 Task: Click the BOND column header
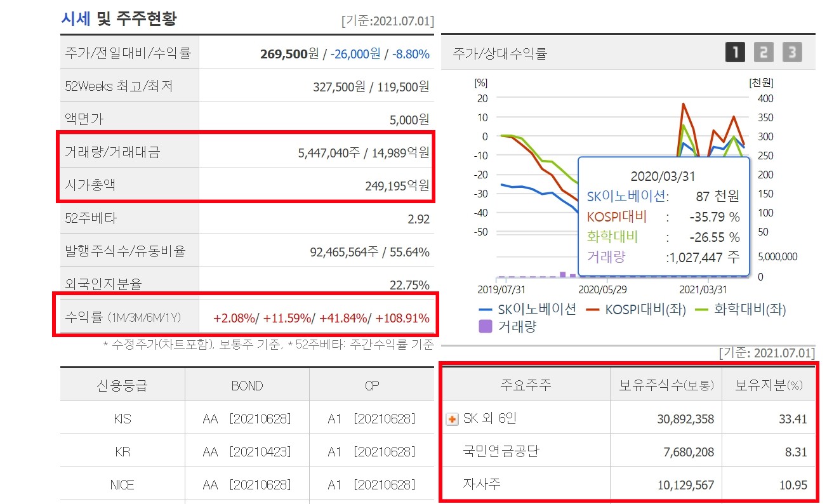[x=248, y=385]
